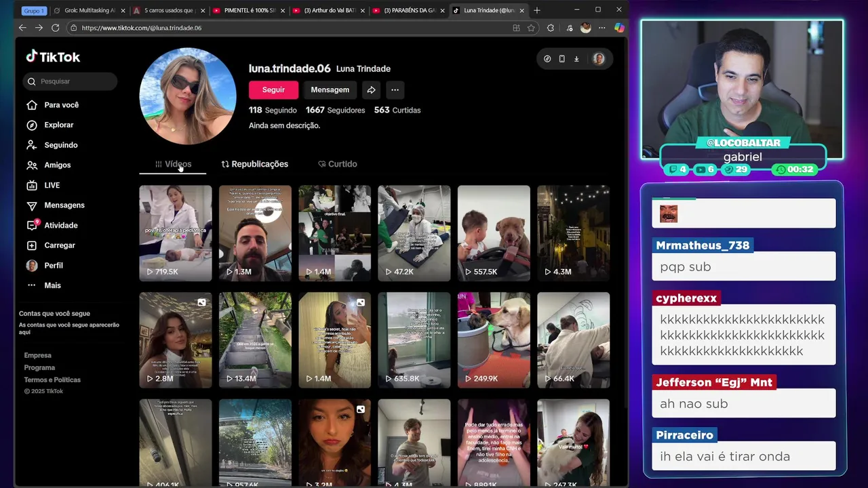Viewport: 868px width, 488px height.
Task: Open the 118 Seguindo count
Action: coord(273,110)
